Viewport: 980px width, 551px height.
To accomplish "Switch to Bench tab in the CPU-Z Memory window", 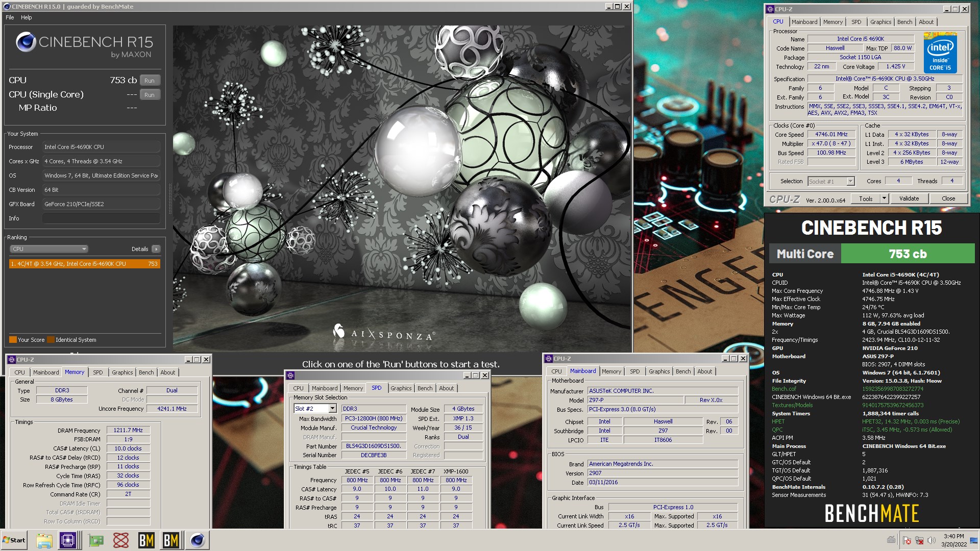I will pos(146,372).
